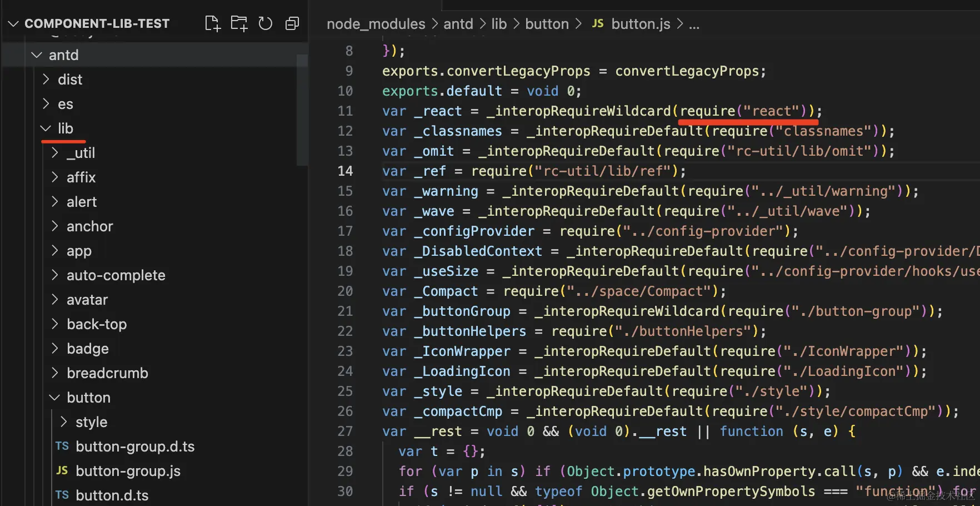Click line number 14 in the gutter
The image size is (980, 506).
pos(345,171)
